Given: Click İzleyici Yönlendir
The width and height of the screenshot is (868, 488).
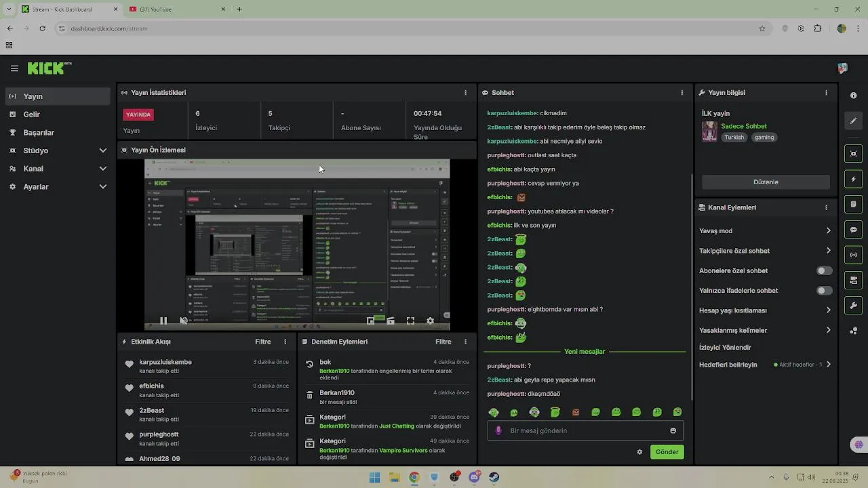Looking at the screenshot, I should (x=725, y=348).
